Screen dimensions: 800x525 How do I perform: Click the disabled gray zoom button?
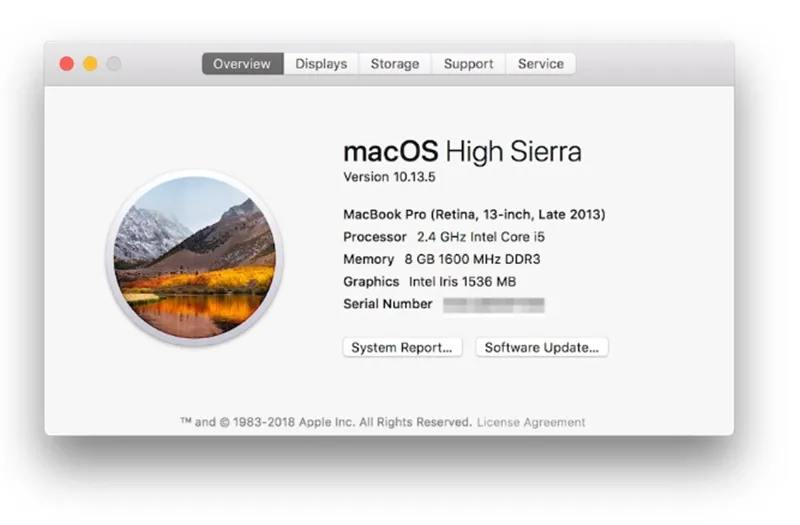click(114, 64)
